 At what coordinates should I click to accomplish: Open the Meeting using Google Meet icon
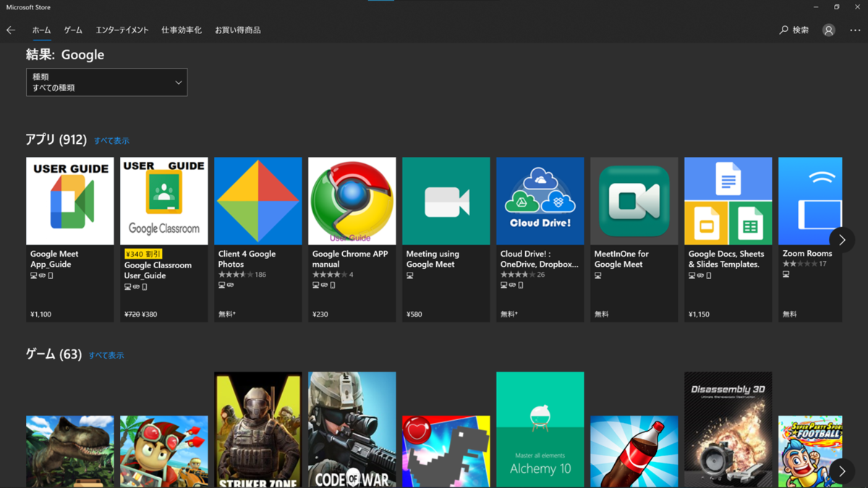point(446,201)
